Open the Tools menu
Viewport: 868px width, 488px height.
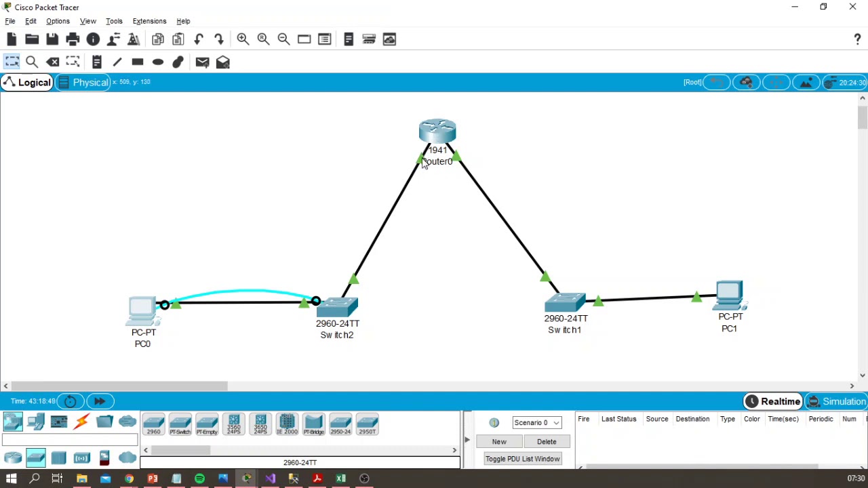(114, 21)
